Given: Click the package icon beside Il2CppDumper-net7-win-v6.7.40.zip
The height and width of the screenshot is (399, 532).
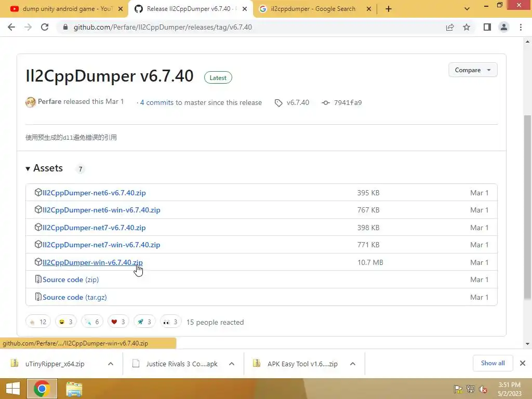Looking at the screenshot, I should point(38,244).
